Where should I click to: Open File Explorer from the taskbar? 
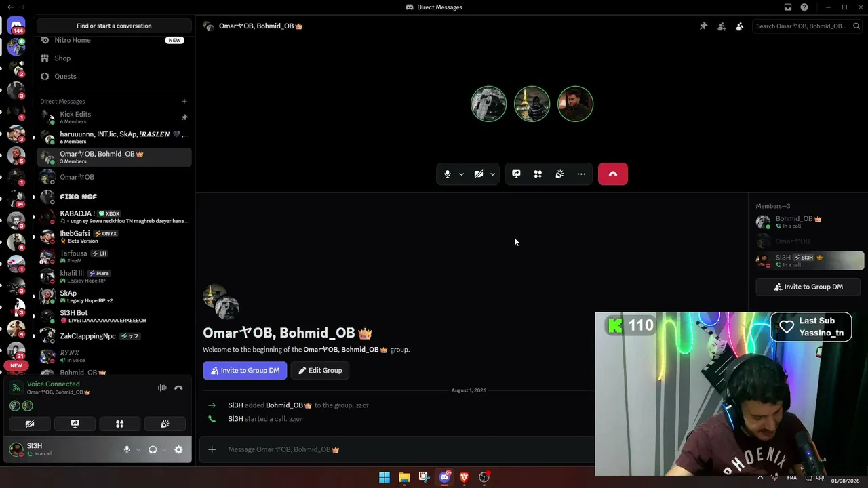click(404, 477)
